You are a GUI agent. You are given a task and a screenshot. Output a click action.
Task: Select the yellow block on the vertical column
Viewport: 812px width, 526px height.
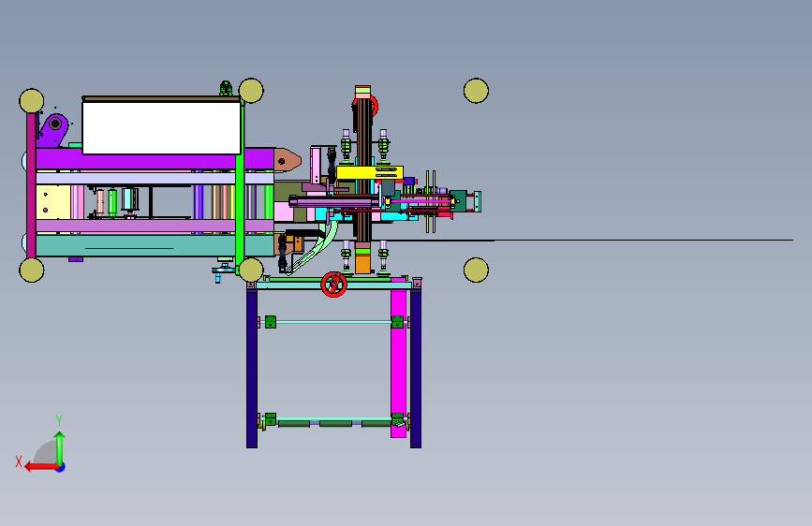pyautogui.click(x=369, y=172)
